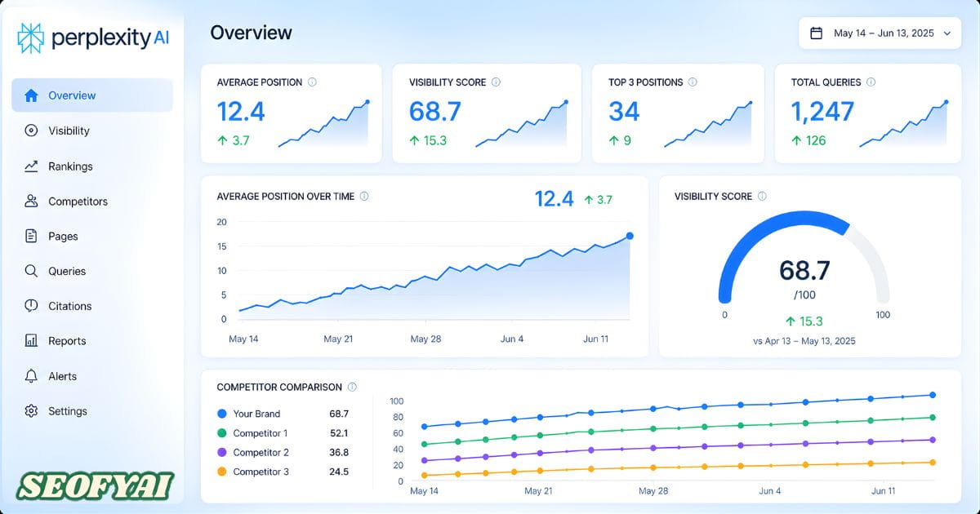Click the Perplexity AI logo icon
This screenshot has width=980, height=514.
point(31,38)
